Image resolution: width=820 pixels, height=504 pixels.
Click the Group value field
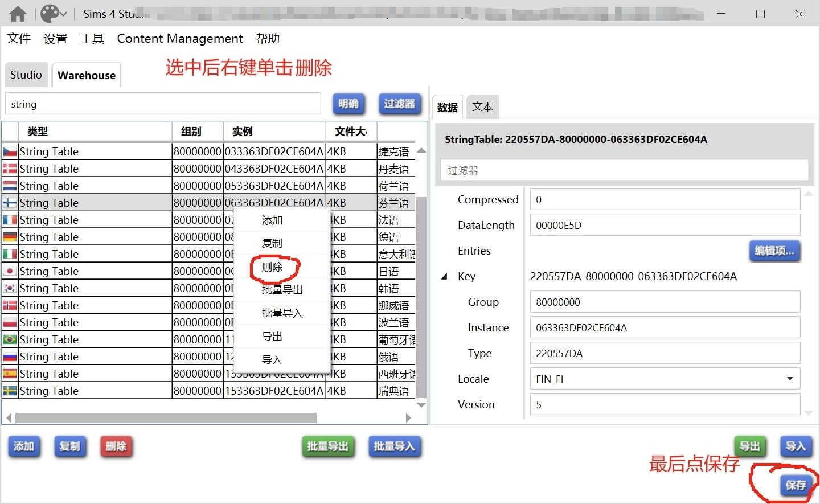click(665, 302)
